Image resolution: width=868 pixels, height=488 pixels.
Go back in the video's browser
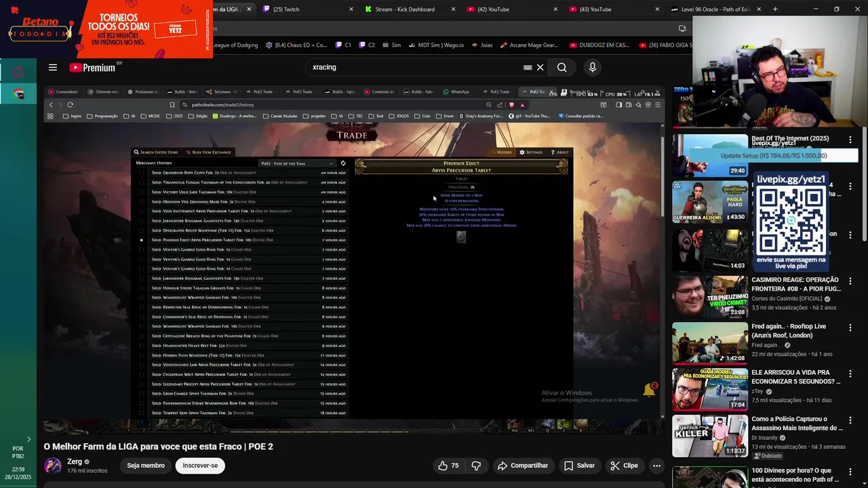click(x=50, y=105)
